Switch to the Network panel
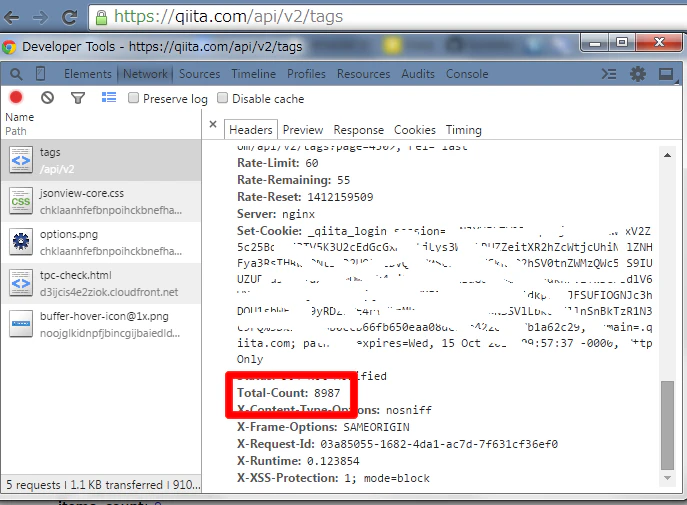 click(x=145, y=74)
